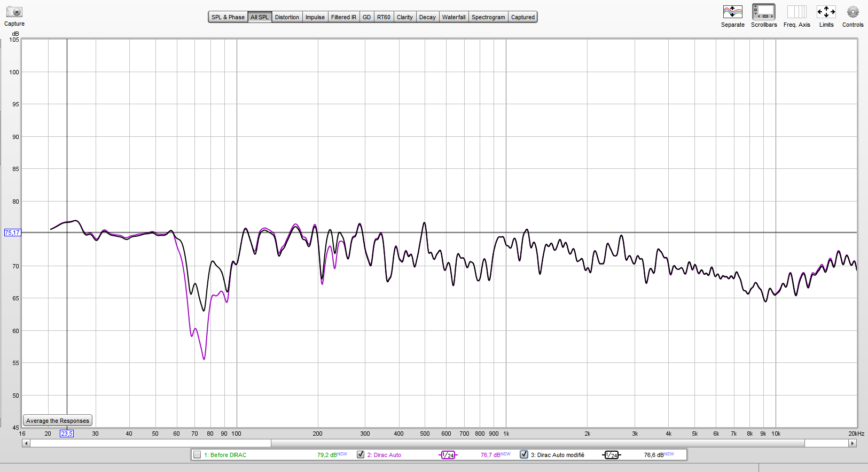Switch to the GD tab

pos(366,17)
